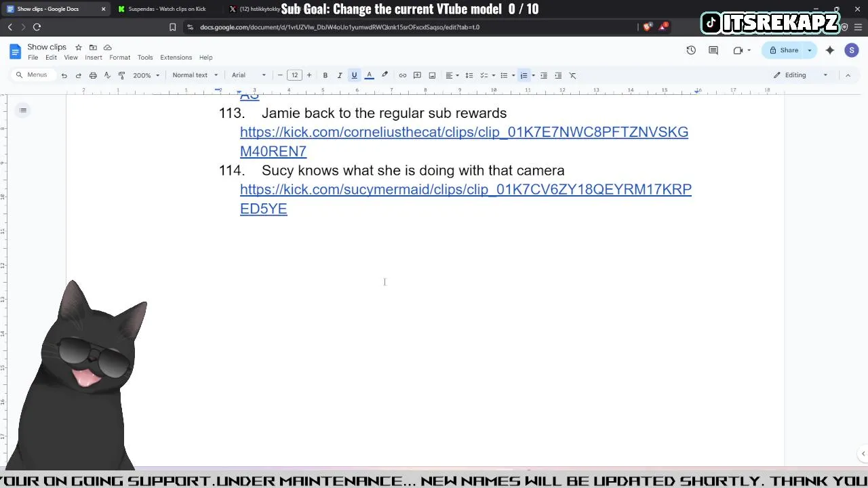The image size is (868, 488).
Task: Open the sucymermaid clip link
Action: [x=466, y=199]
